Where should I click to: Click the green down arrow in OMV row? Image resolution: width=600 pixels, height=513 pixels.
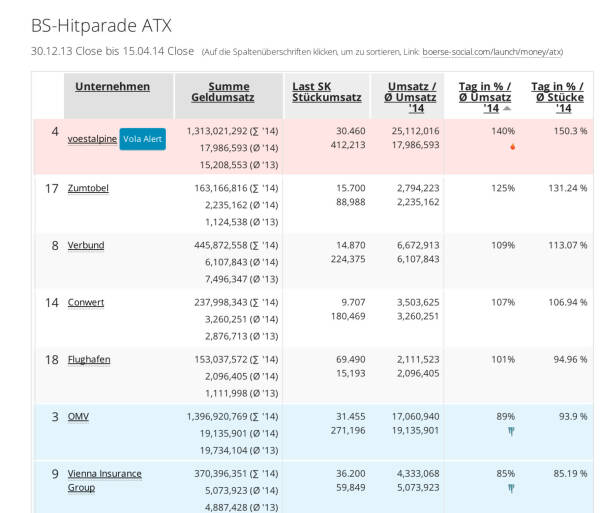point(511,432)
